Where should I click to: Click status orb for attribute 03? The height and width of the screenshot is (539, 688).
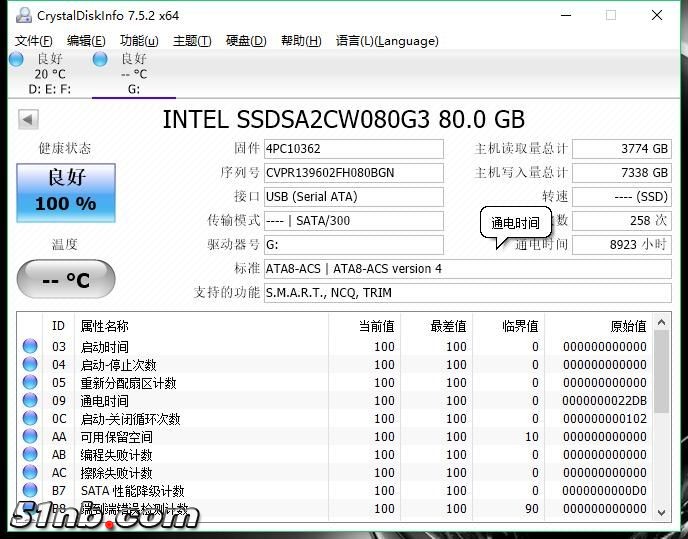pyautogui.click(x=30, y=347)
